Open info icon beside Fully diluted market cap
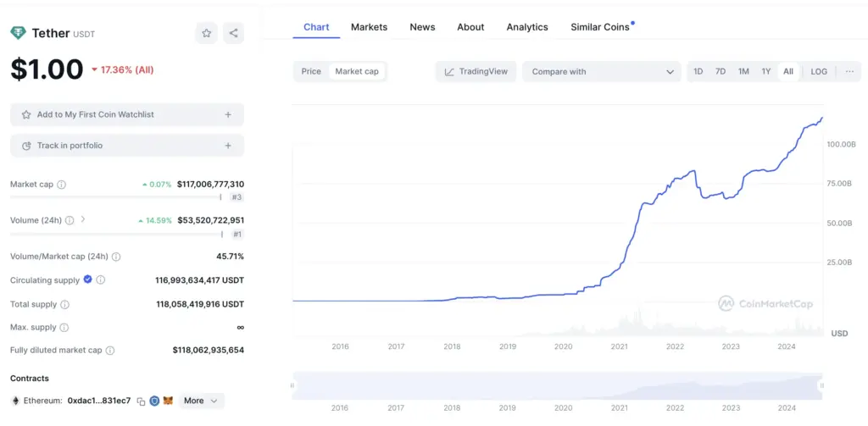868x426 pixels. 110,351
